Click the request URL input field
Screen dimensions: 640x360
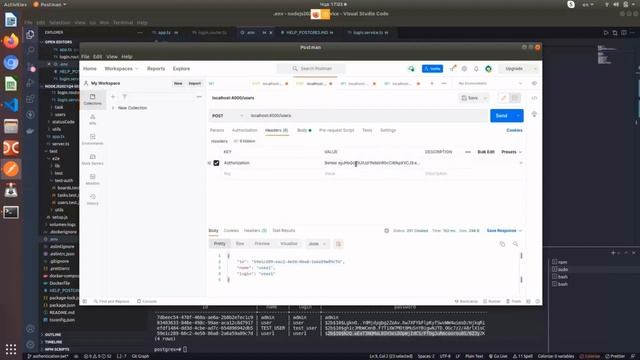coord(367,116)
